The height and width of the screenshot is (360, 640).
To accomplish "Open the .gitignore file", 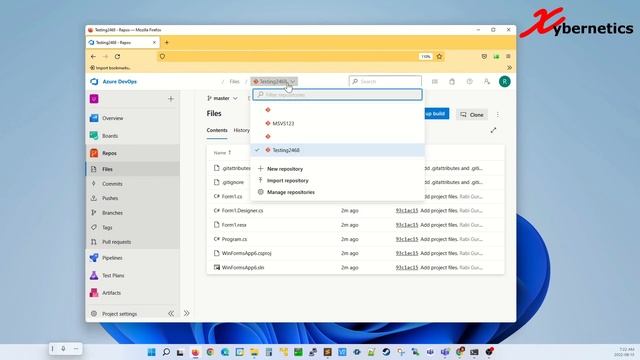I will pyautogui.click(x=232, y=182).
